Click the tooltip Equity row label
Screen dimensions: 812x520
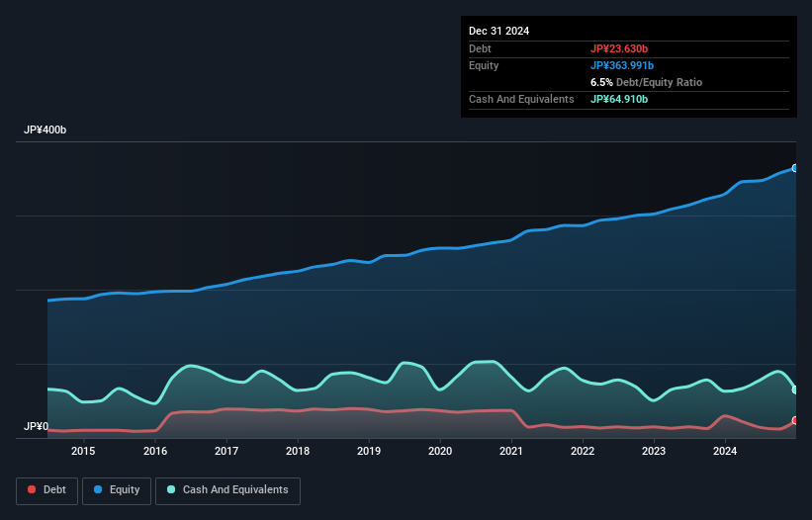(x=484, y=65)
